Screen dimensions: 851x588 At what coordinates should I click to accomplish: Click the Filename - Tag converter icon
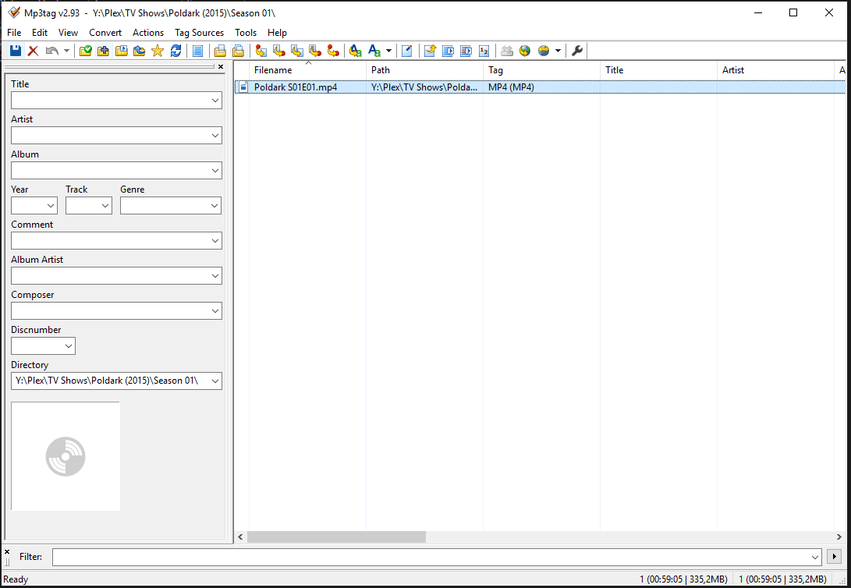coord(279,50)
